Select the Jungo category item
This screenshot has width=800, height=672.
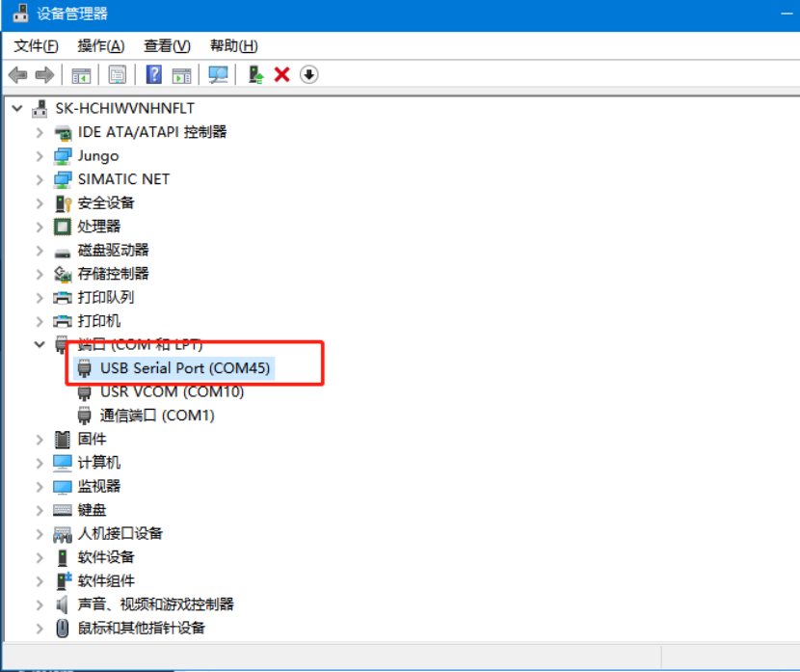point(98,156)
